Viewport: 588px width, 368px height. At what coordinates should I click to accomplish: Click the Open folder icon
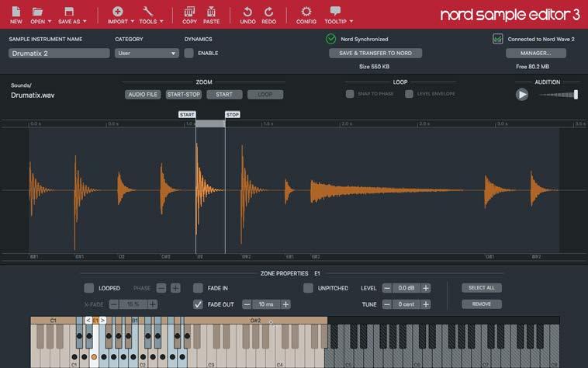click(x=37, y=12)
